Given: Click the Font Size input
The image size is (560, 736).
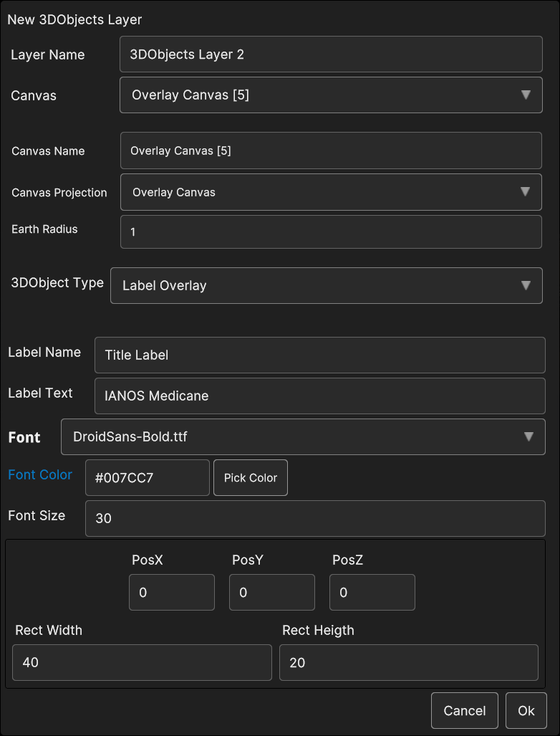Looking at the screenshot, I should [x=315, y=518].
